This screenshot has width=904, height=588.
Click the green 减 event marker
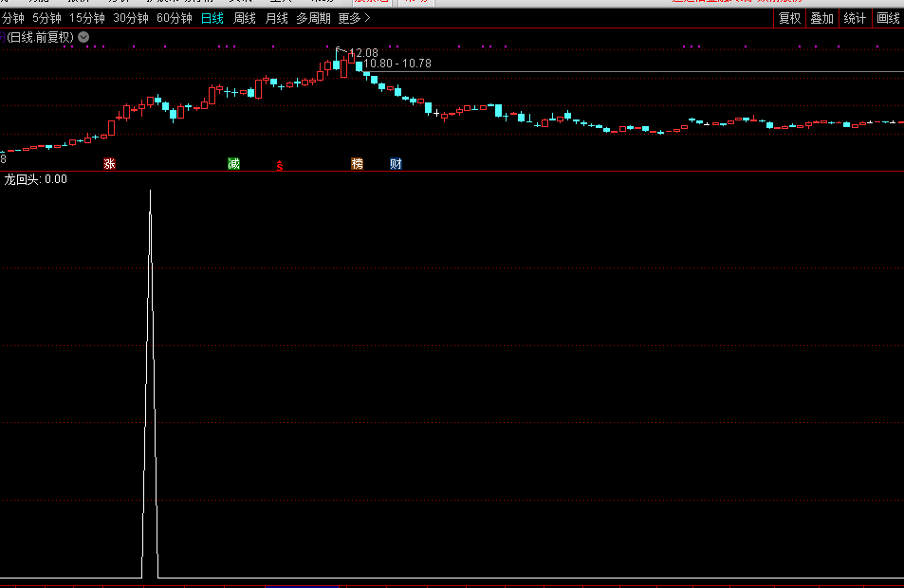[233, 164]
